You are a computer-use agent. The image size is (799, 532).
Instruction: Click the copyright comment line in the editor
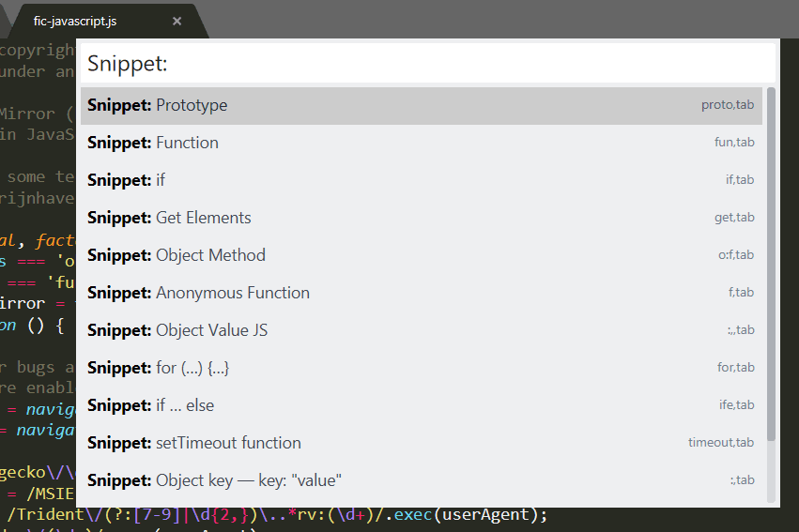click(38, 50)
